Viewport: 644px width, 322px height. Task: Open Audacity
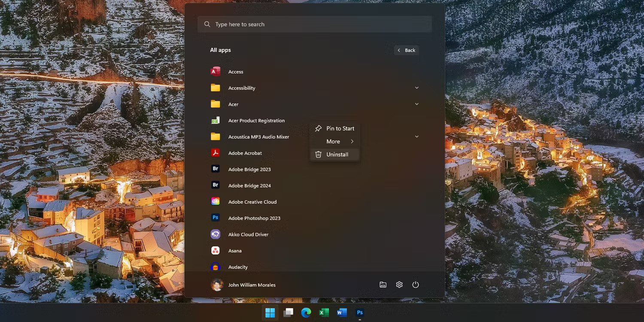237,267
